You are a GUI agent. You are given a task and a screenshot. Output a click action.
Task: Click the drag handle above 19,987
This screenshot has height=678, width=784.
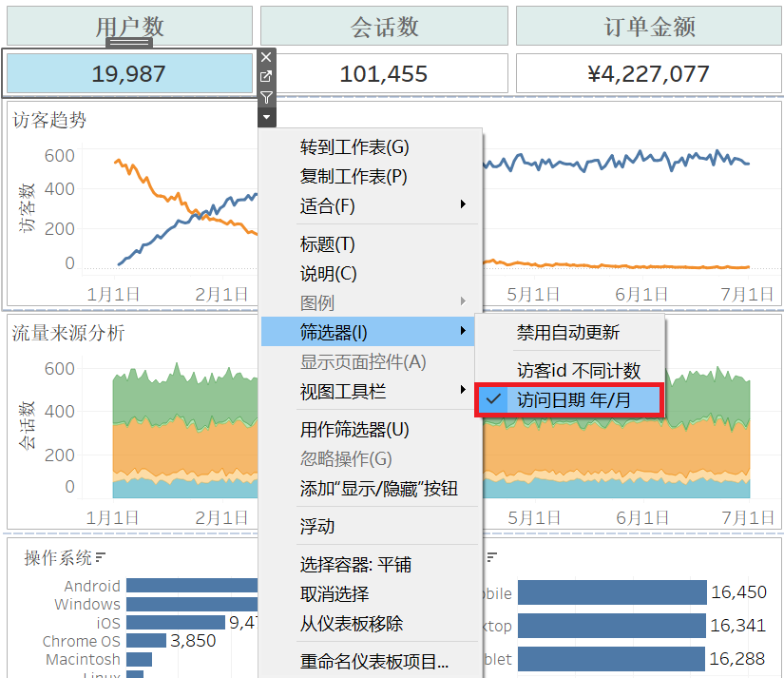coord(129,43)
